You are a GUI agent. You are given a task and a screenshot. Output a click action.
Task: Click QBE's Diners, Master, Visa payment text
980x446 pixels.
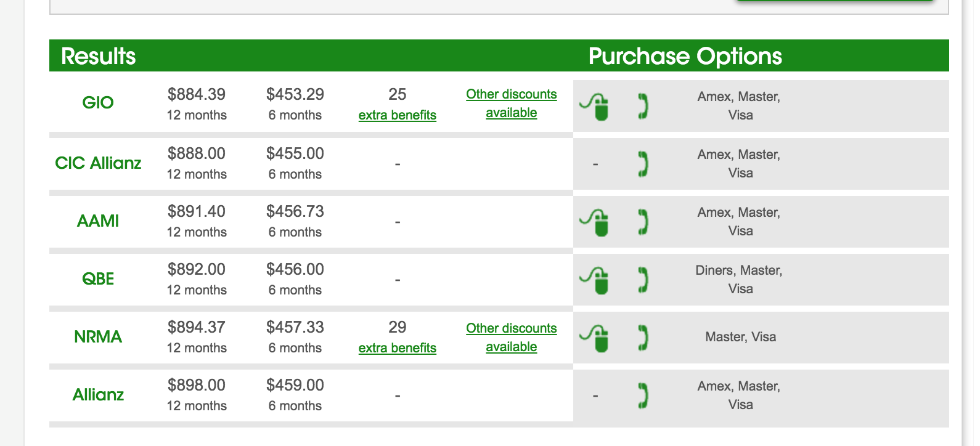pyautogui.click(x=739, y=280)
